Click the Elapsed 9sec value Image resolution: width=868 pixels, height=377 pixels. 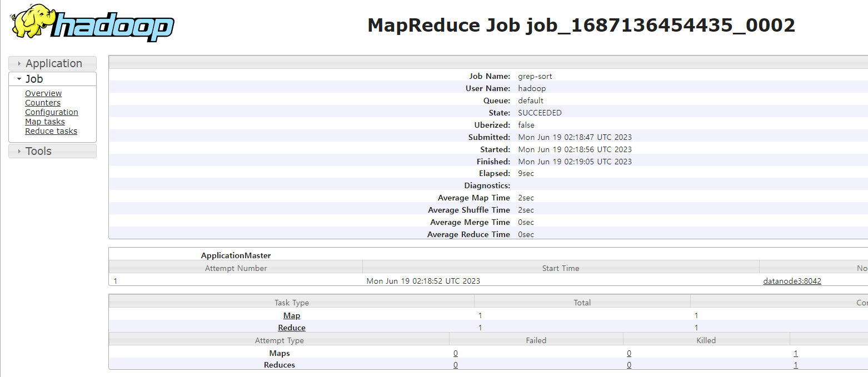click(x=526, y=173)
